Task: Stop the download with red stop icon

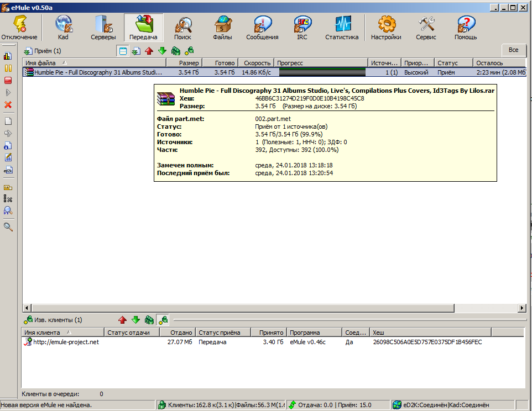Action: [8, 80]
